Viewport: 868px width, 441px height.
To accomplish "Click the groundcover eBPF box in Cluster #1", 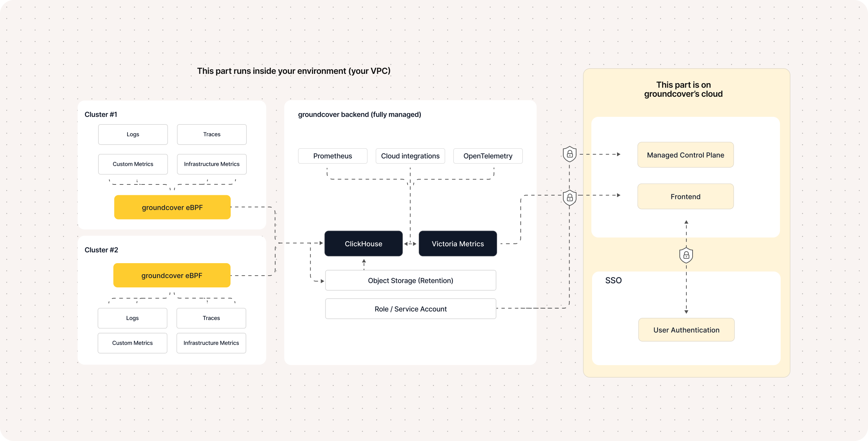I will coord(172,207).
